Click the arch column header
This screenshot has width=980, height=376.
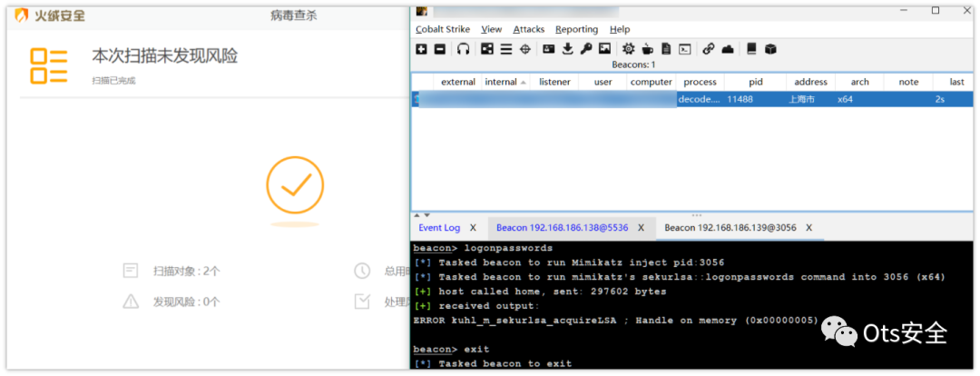[x=859, y=82]
